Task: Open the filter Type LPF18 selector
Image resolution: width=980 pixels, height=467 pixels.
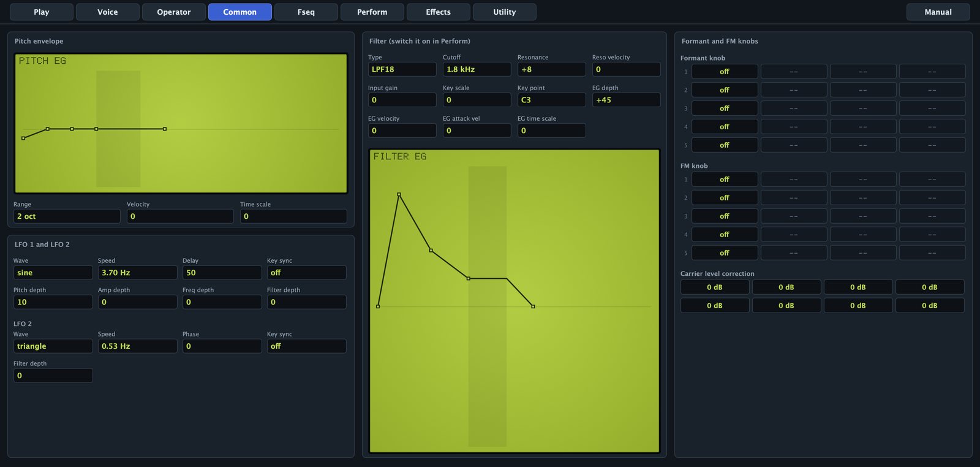Action: coord(402,69)
